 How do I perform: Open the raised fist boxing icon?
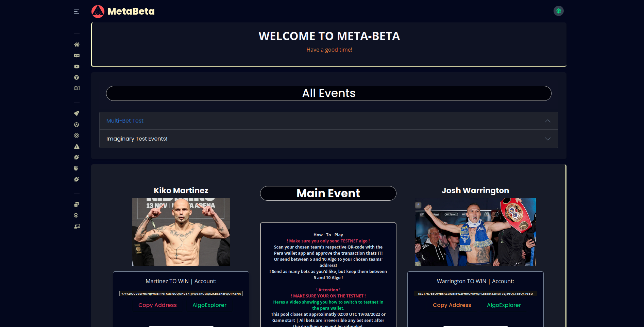tap(76, 168)
